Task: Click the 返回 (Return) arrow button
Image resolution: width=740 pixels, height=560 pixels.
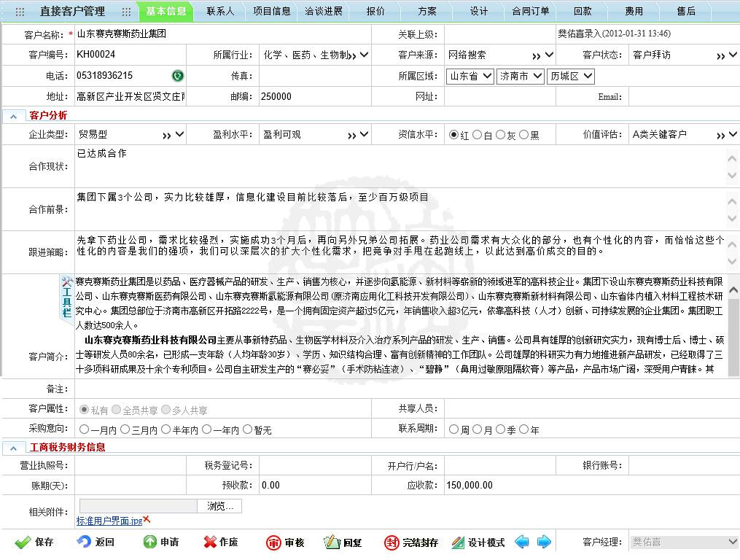Action: click(x=96, y=542)
